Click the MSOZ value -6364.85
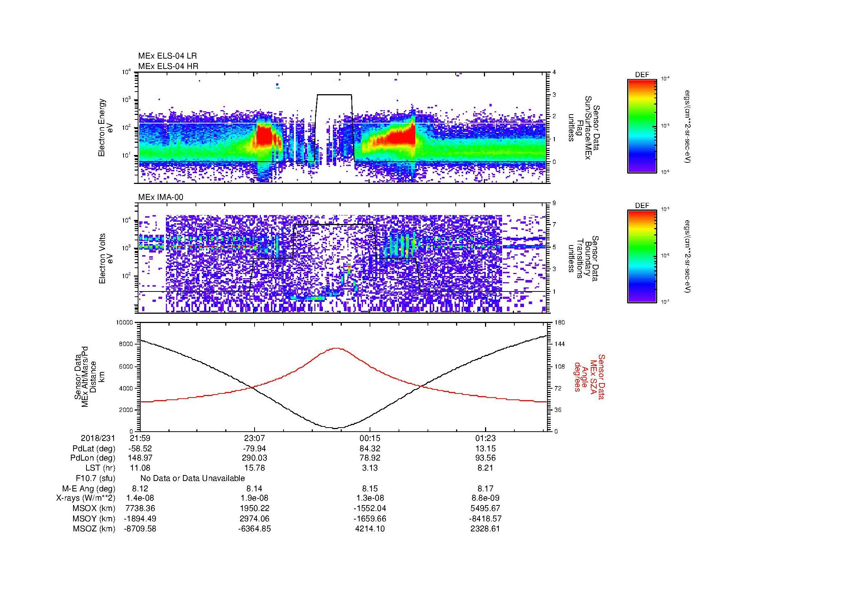868x613 pixels. pos(255,529)
